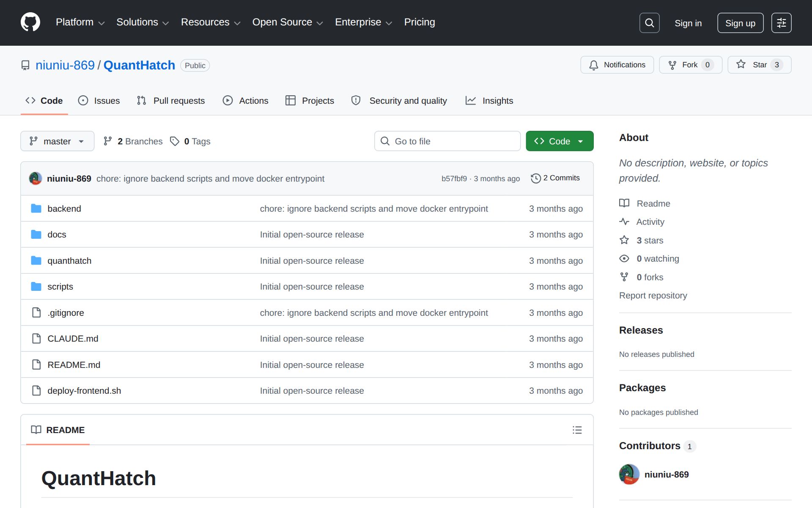Viewport: 812px width, 508px height.
Task: Open commit hash b57fbf9
Action: 454,179
